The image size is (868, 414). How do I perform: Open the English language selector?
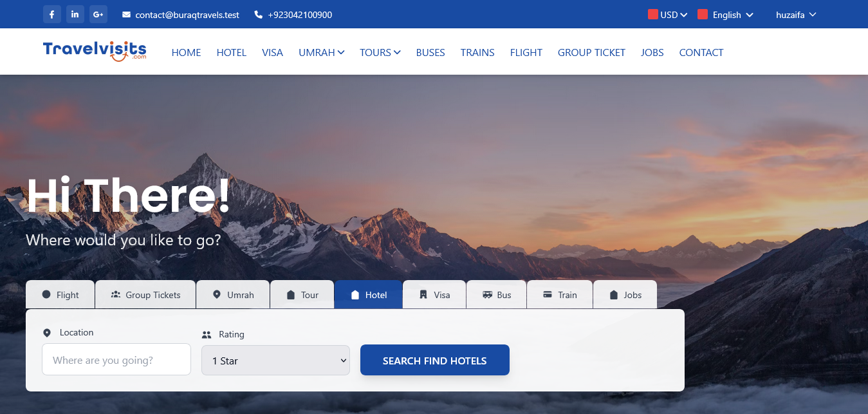[x=726, y=15]
